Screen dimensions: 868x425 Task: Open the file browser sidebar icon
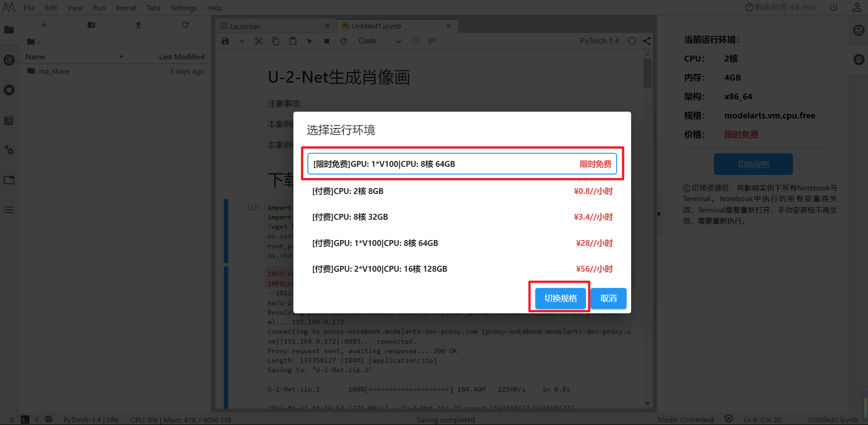click(x=9, y=30)
